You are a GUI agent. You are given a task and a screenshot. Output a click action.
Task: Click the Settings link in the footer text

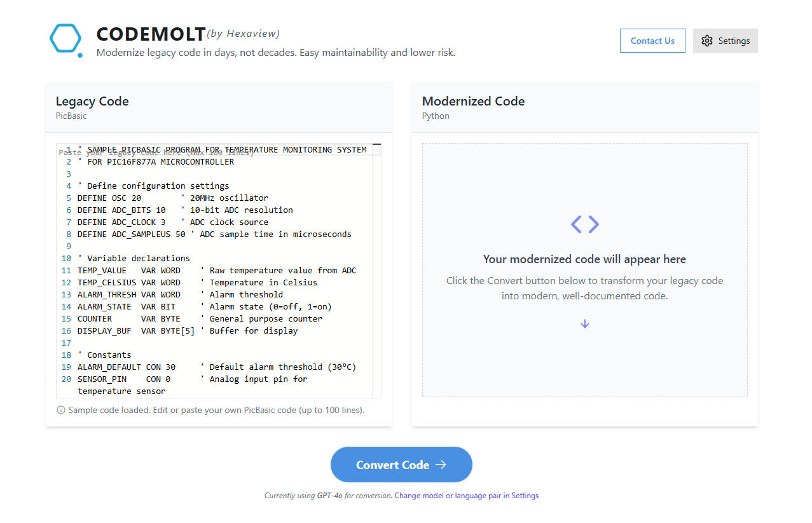pyautogui.click(x=525, y=495)
